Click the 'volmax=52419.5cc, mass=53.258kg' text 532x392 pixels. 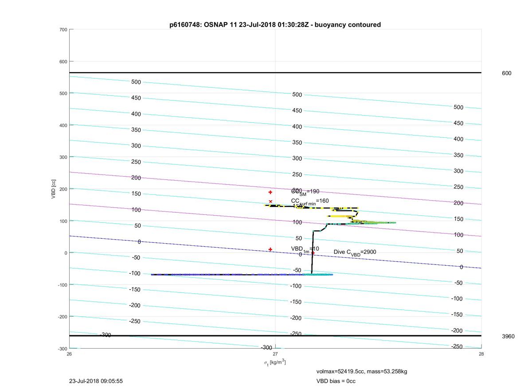click(362, 371)
